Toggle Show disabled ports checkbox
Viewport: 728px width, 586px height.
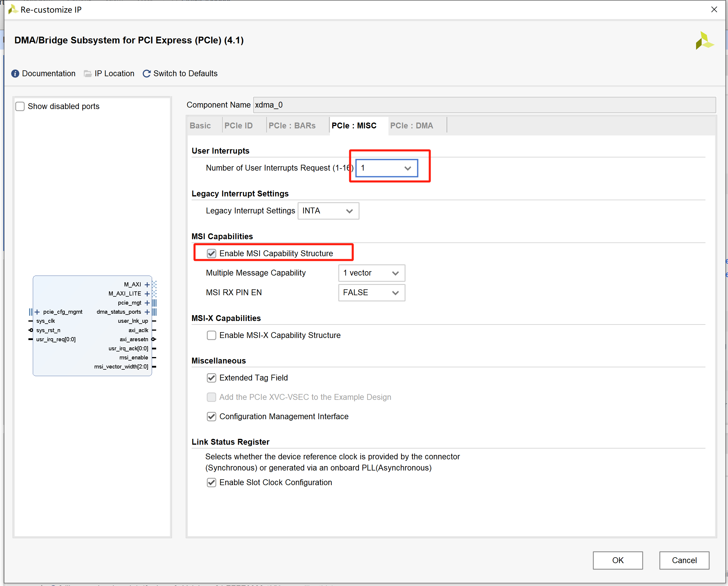pos(20,106)
